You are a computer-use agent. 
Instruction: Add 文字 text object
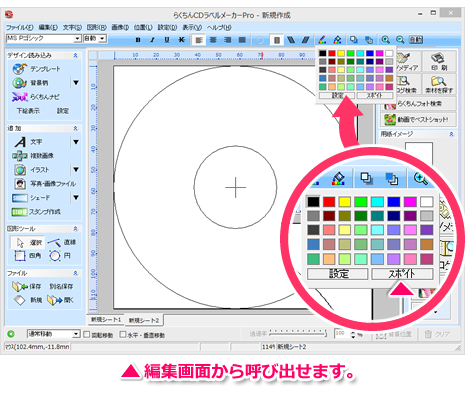(x=28, y=142)
